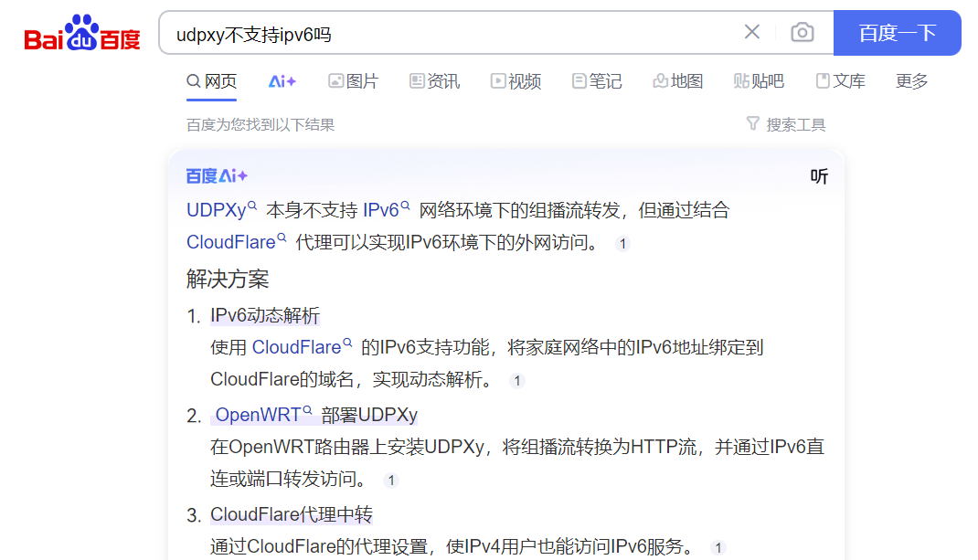The height and width of the screenshot is (560, 978).
Task: Open citation 1 after 访问IPv6服务
Action: pyautogui.click(x=718, y=548)
